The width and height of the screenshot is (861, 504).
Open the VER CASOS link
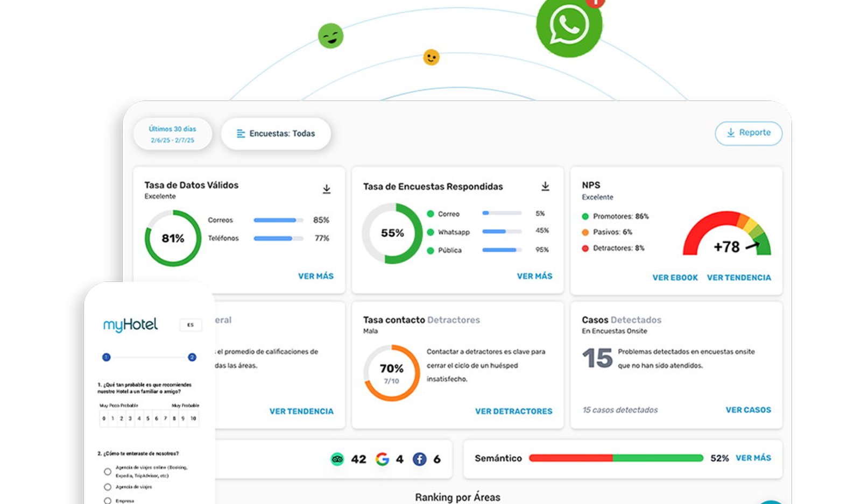[x=748, y=410]
